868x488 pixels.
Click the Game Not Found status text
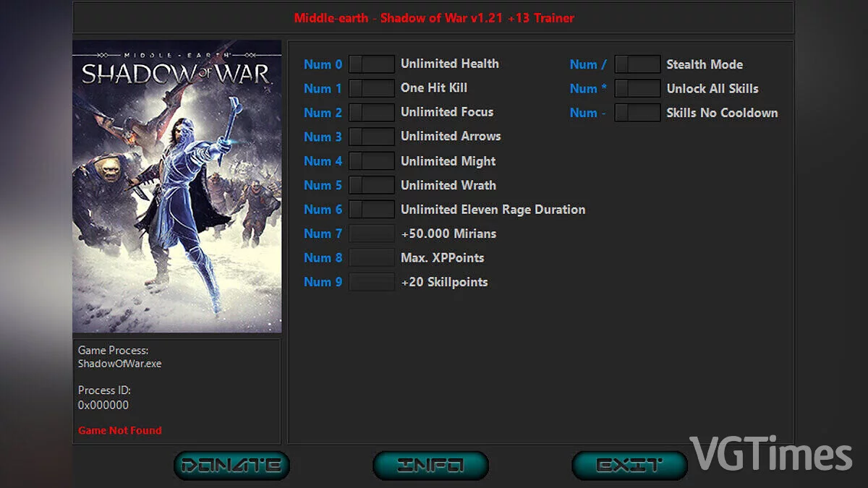click(120, 430)
